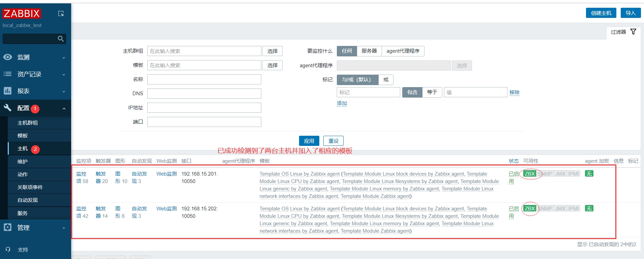644x259 pixels.
Task: Open 触发器 14 link
Action: (101, 212)
